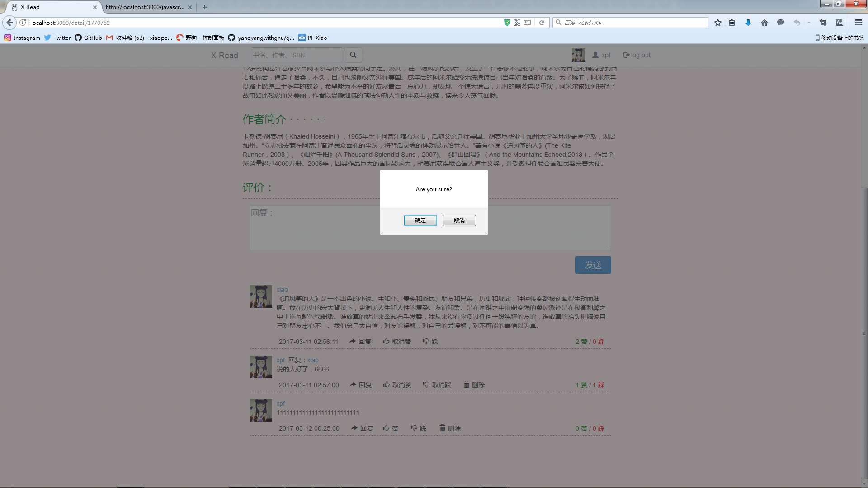Screen dimensions: 868x488
Task: Reply to xiao's comment dated 02:56:11
Action: (360, 342)
